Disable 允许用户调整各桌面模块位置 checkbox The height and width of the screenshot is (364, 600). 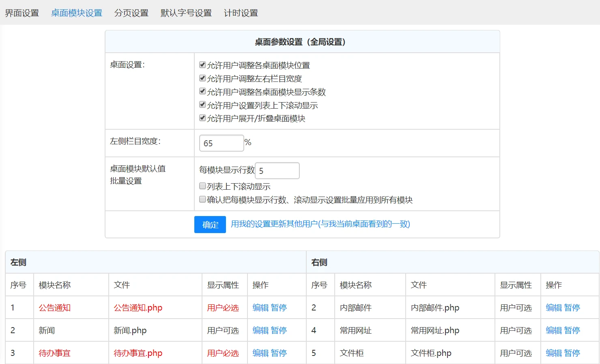pos(202,65)
